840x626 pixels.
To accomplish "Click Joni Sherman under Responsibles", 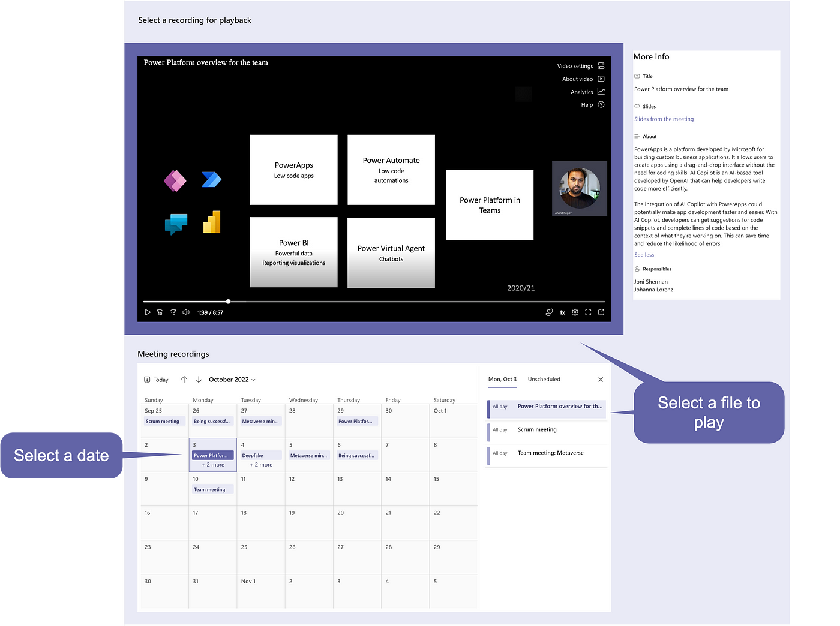I will pyautogui.click(x=651, y=282).
